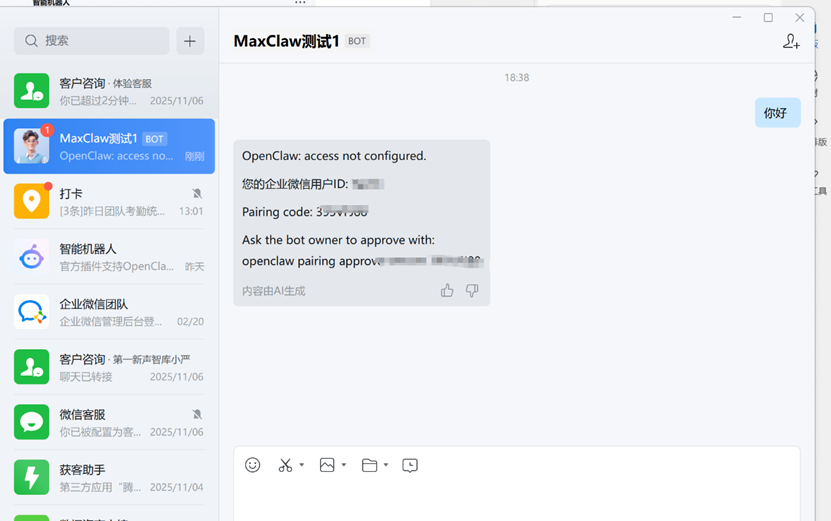Dislike the AI reply with thumbs down

click(x=472, y=291)
